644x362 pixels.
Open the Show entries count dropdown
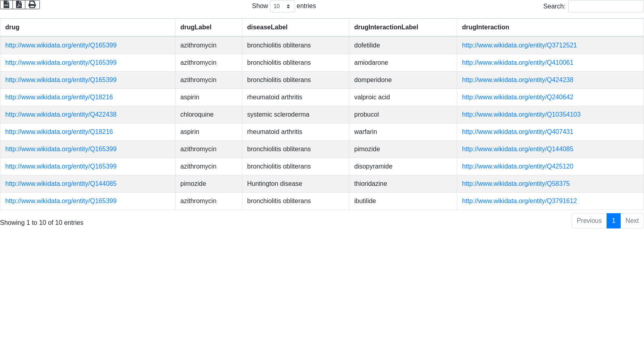coord(282,6)
